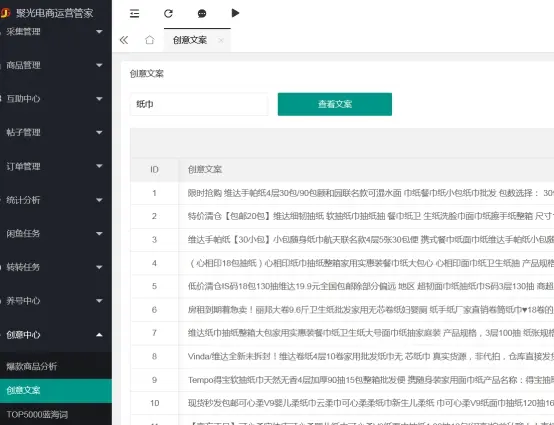Expand the 商品管理 menu
Image resolution: width=554 pixels, height=425 pixels.
point(56,65)
